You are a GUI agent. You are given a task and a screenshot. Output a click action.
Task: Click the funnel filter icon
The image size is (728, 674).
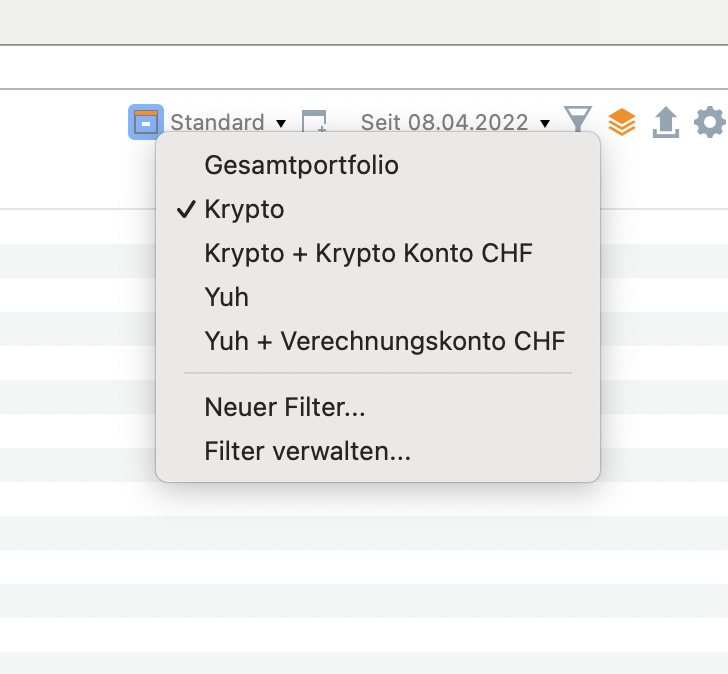coord(578,121)
